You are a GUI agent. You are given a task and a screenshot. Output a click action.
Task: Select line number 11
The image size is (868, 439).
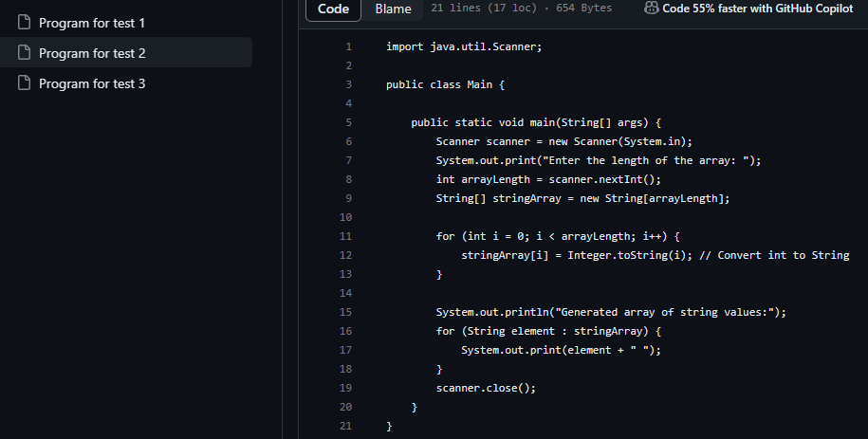click(345, 236)
